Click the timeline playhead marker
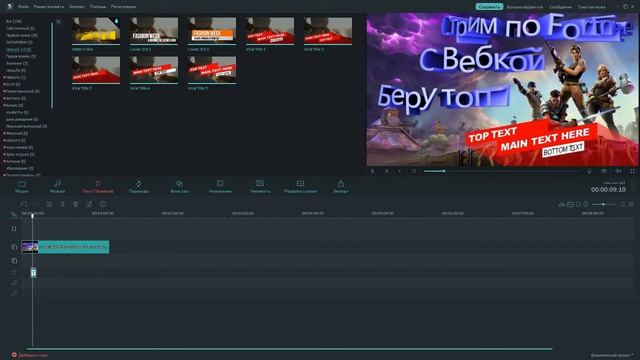This screenshot has width=640, height=360. pos(32,215)
